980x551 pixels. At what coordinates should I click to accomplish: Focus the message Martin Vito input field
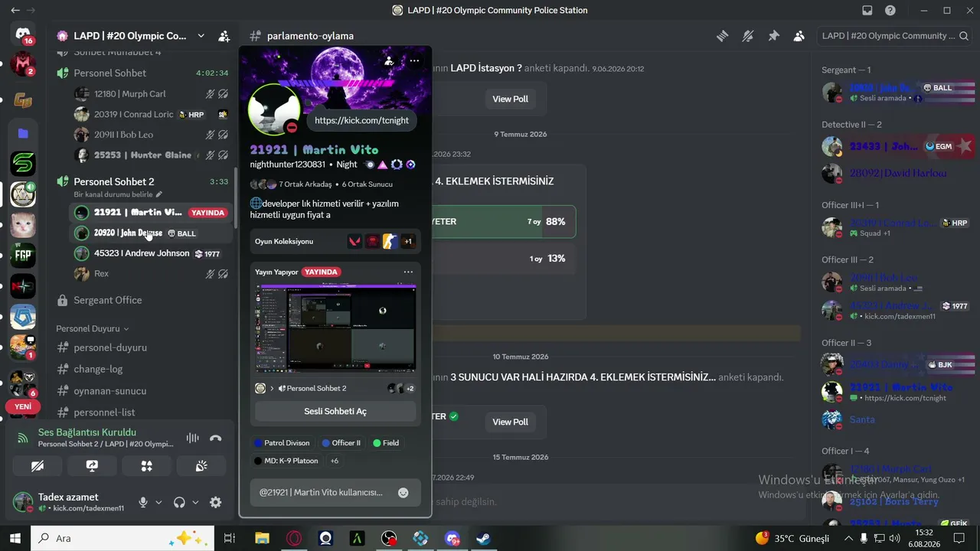322,493
